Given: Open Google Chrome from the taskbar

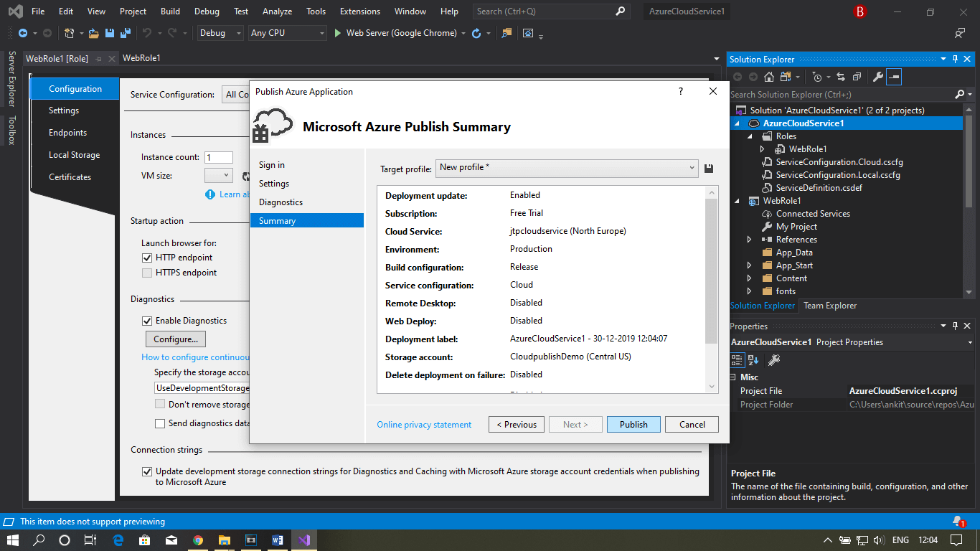Looking at the screenshot, I should [x=198, y=540].
